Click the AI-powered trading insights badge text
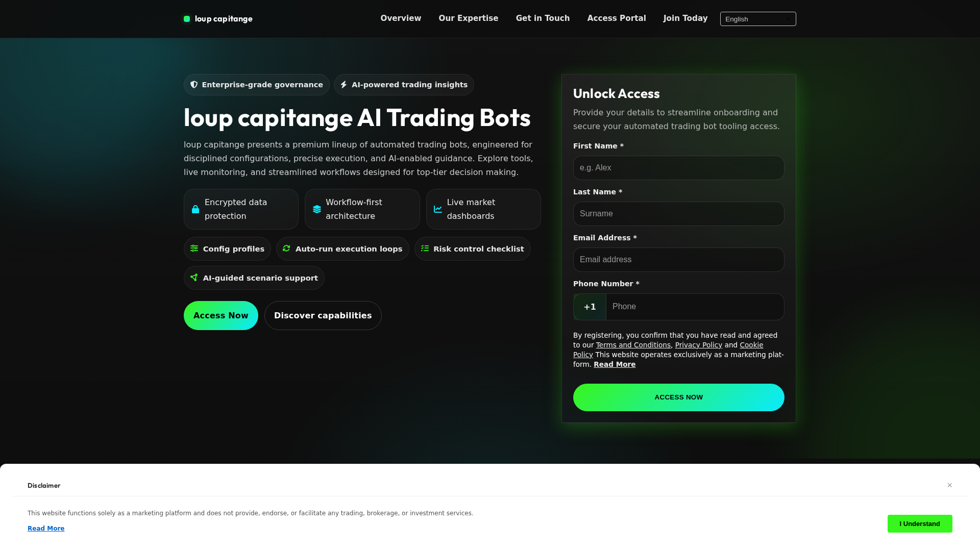 [409, 85]
